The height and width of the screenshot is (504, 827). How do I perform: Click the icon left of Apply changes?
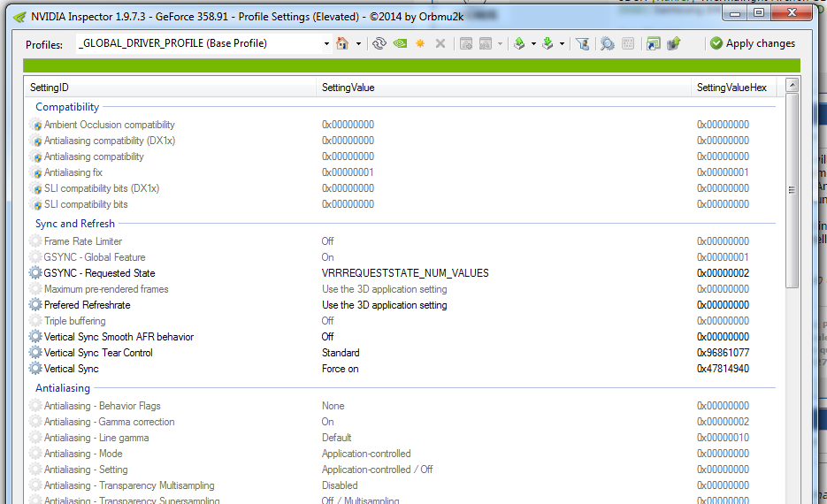tap(716, 43)
